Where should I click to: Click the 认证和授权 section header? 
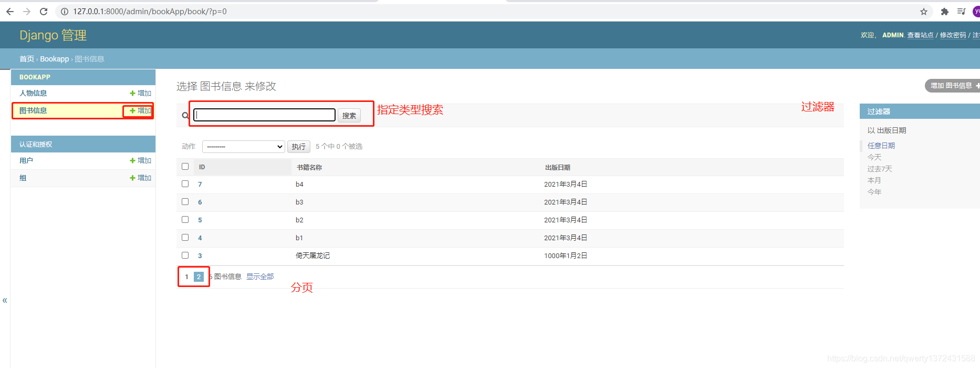pyautogui.click(x=36, y=144)
